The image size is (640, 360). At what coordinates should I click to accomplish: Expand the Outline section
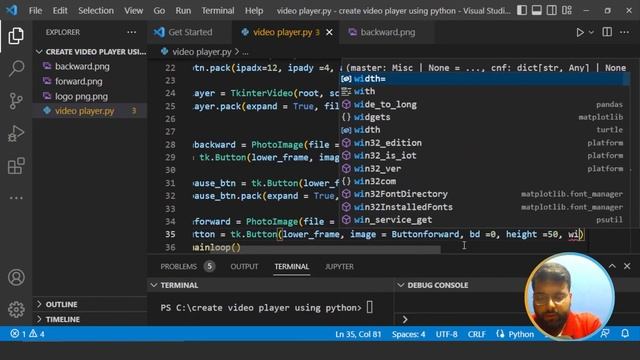click(x=90, y=304)
